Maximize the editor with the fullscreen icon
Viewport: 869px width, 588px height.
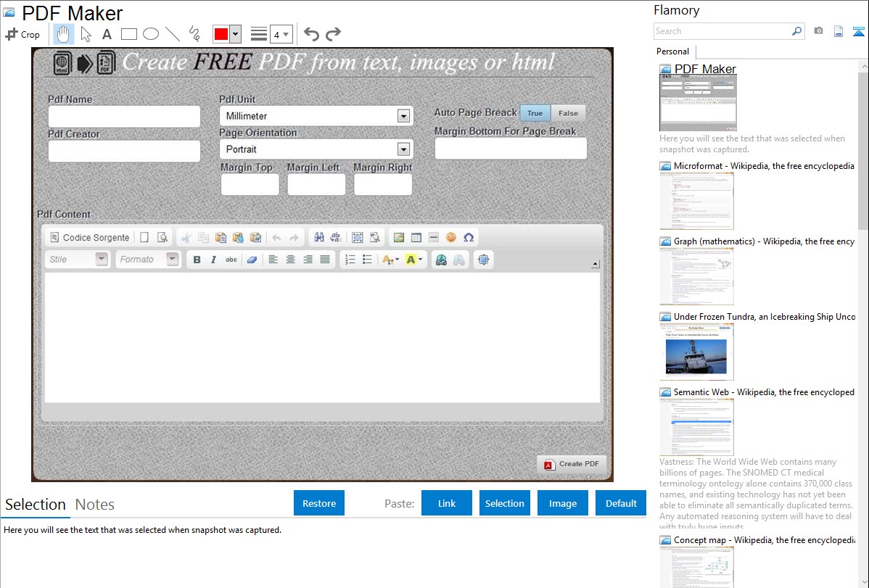point(483,260)
